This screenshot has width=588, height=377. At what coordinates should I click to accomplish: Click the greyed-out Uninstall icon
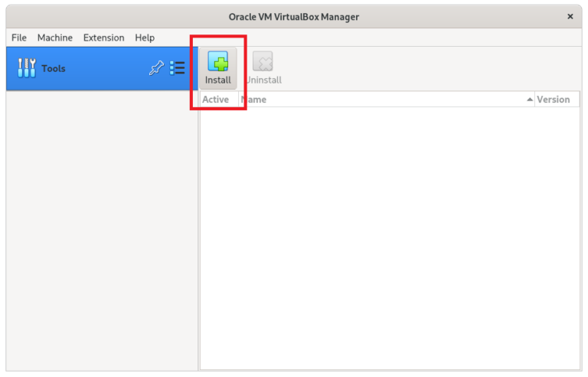click(263, 62)
